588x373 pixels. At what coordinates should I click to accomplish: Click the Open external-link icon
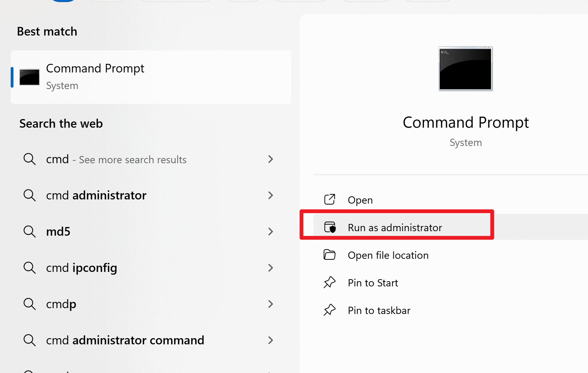coord(330,199)
